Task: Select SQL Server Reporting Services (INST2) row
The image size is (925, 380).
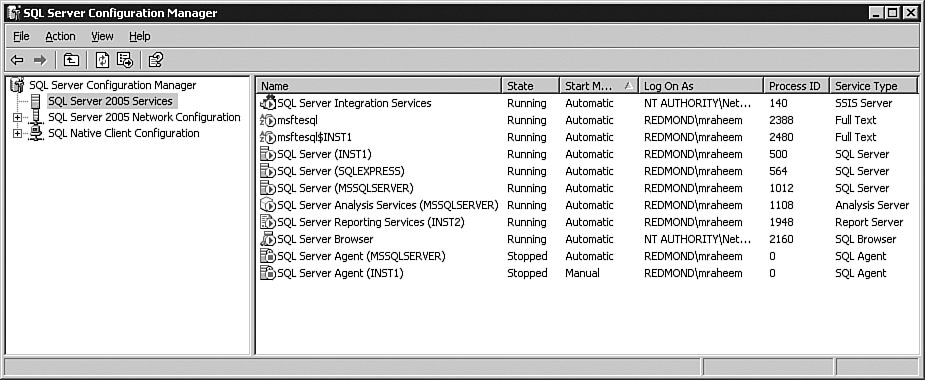Action: 587,222
